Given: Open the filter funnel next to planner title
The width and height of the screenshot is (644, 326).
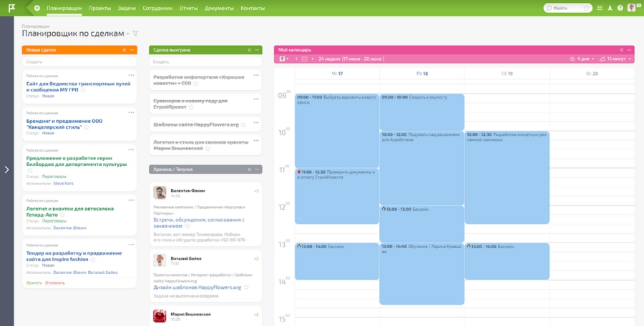Looking at the screenshot, I should tap(136, 34).
